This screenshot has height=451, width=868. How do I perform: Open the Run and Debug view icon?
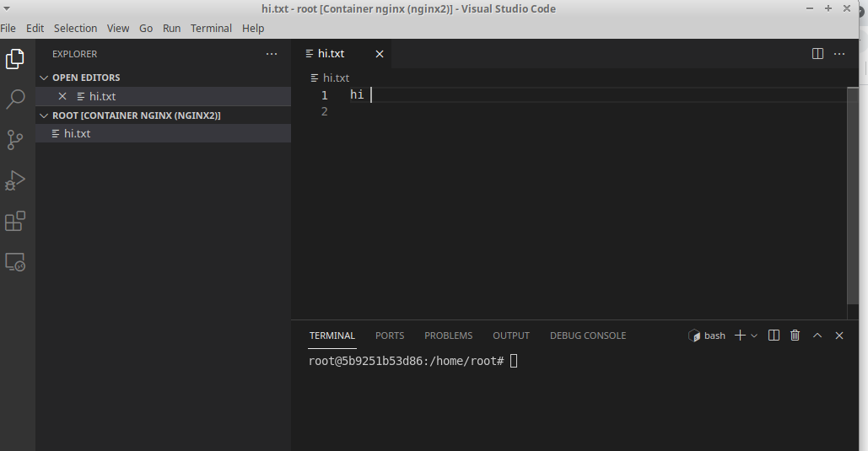click(15, 180)
